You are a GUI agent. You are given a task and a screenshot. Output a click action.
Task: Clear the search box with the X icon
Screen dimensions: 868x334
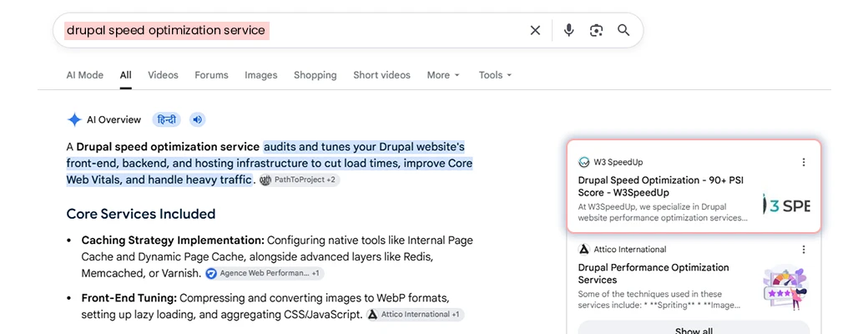click(535, 30)
